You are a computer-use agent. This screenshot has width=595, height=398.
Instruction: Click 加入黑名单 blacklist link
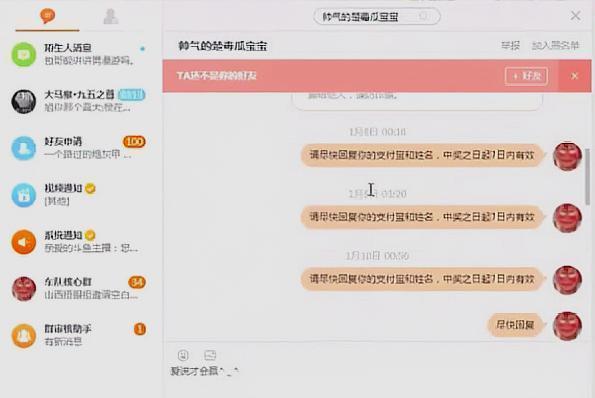[555, 46]
